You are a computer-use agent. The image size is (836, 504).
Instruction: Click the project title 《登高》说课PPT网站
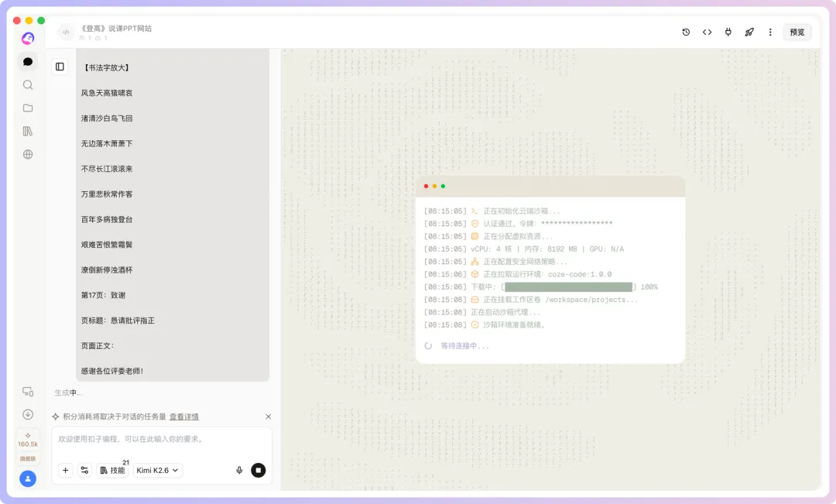coord(115,29)
